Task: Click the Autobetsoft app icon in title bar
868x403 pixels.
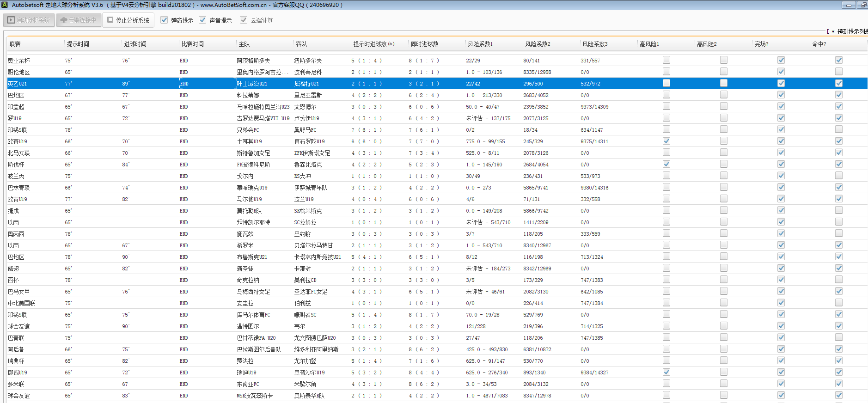Action: (x=5, y=5)
